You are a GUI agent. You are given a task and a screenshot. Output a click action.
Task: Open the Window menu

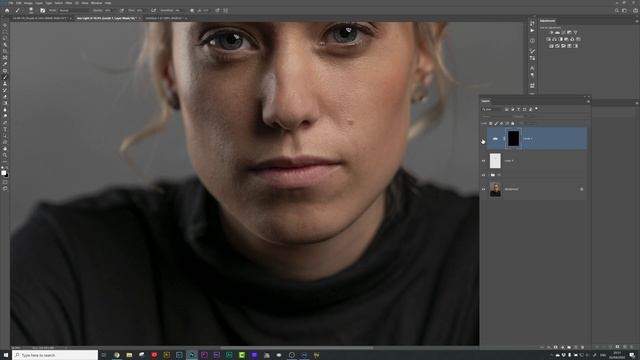(x=97, y=3)
